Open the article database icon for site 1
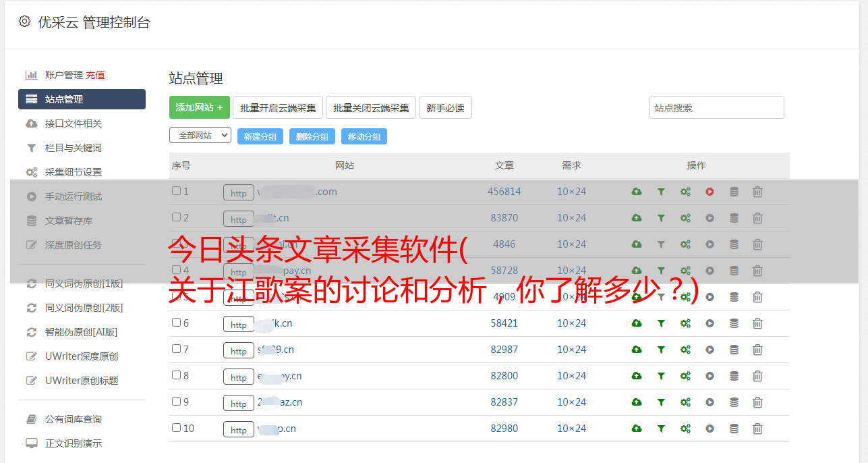 (x=734, y=192)
